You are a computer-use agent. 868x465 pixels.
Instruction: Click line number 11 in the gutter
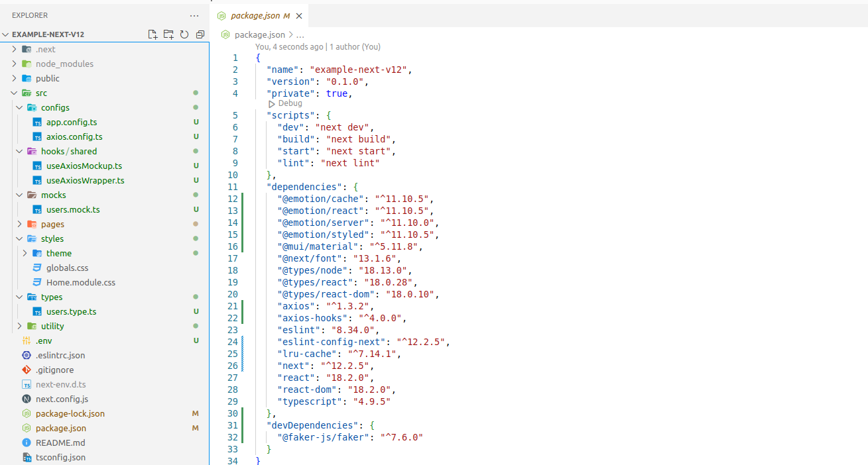pyautogui.click(x=232, y=187)
